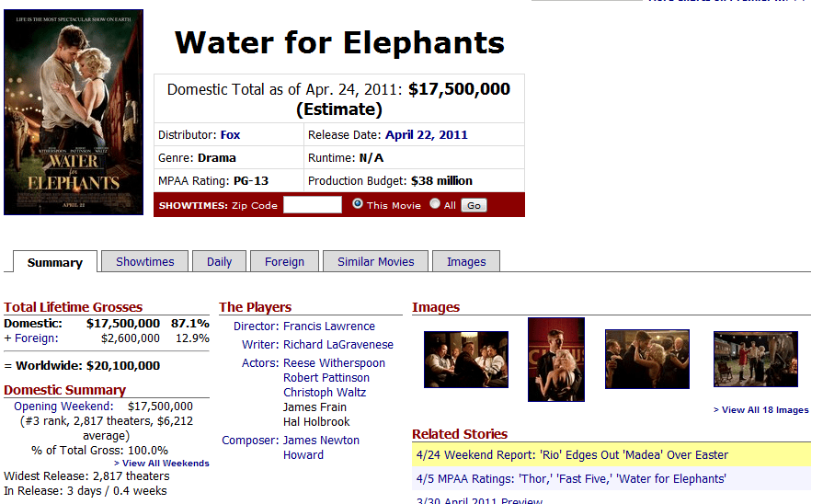
Task: Open the fourth image thumbnail
Action: (x=756, y=360)
